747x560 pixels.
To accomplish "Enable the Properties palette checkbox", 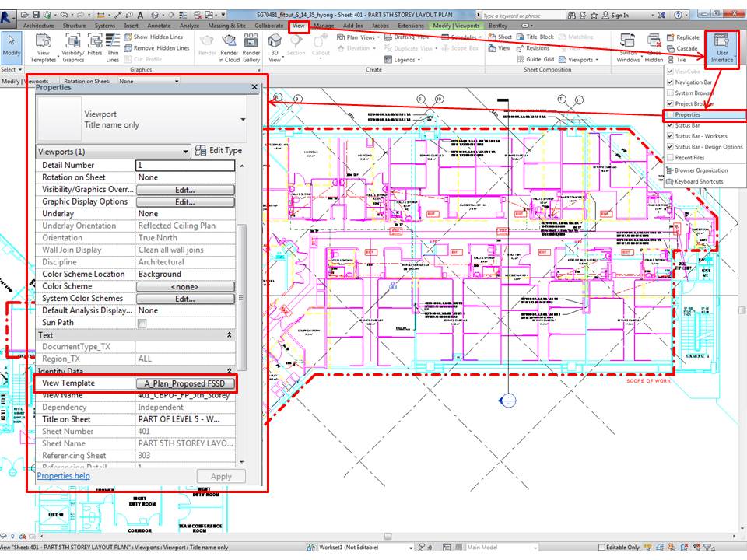I will coord(671,114).
